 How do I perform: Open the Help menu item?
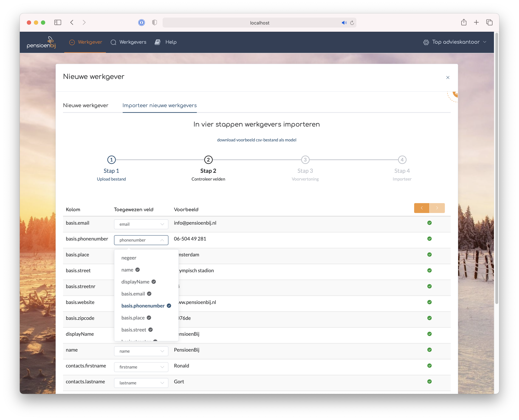pos(166,42)
